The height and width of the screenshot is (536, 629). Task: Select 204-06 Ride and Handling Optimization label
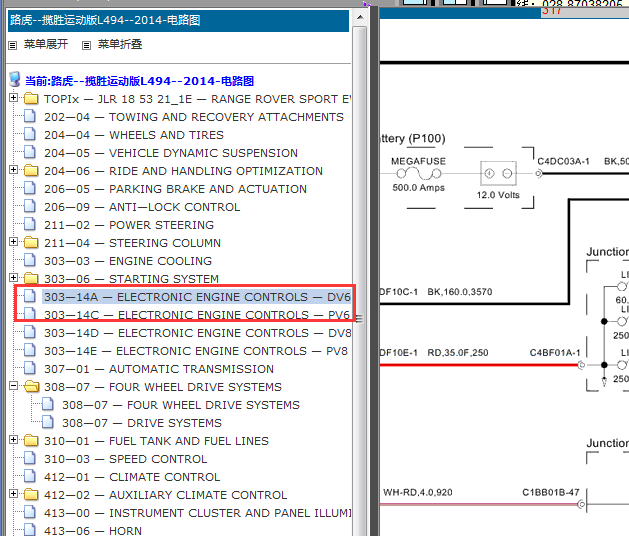pyautogui.click(x=183, y=171)
